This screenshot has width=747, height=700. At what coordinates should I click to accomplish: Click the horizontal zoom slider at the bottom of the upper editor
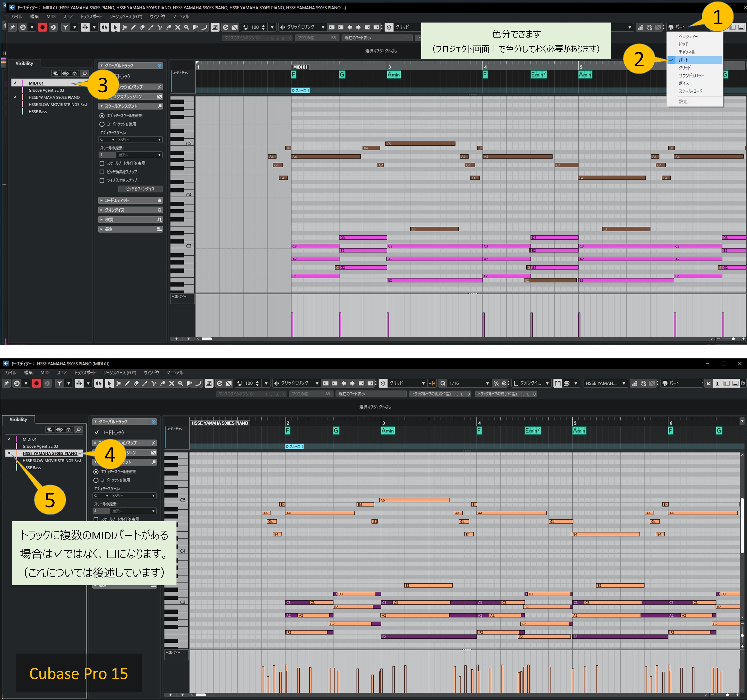[x=733, y=339]
